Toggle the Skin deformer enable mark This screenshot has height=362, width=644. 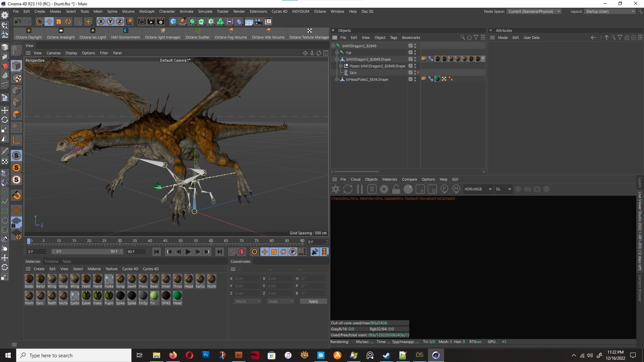418,73
